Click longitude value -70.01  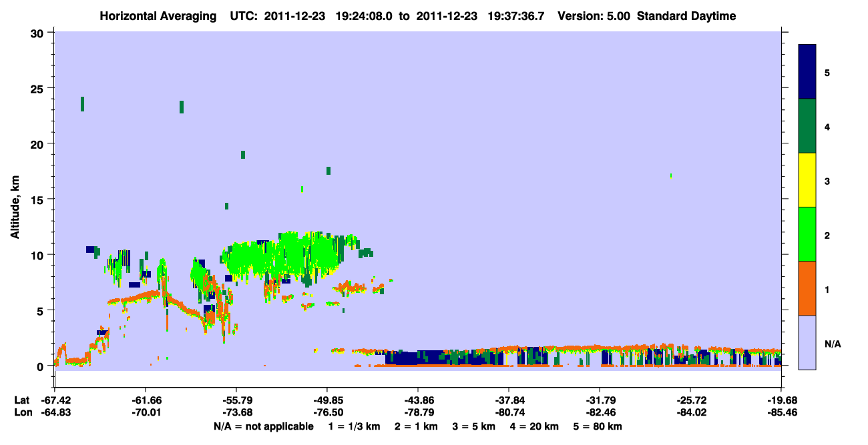pyautogui.click(x=146, y=412)
